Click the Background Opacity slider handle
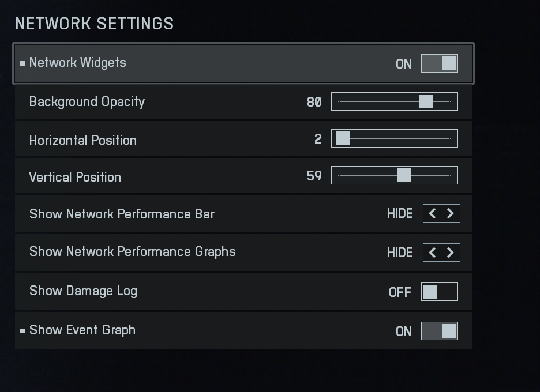540x392 pixels. [426, 102]
